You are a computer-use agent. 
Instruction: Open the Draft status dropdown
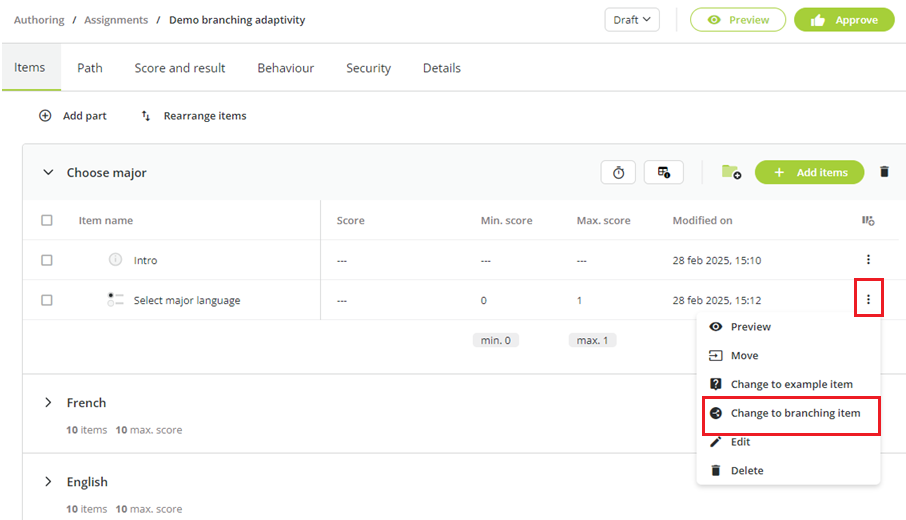(x=632, y=20)
